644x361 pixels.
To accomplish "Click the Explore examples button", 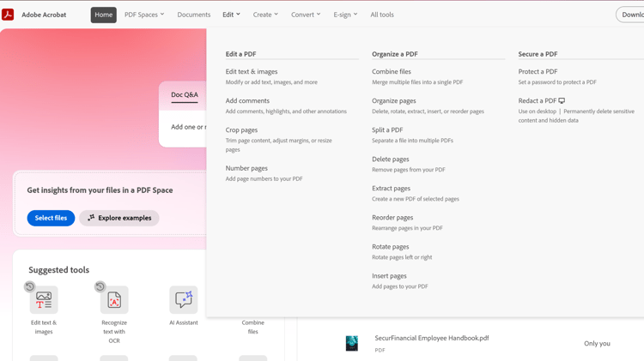I will [x=119, y=218].
